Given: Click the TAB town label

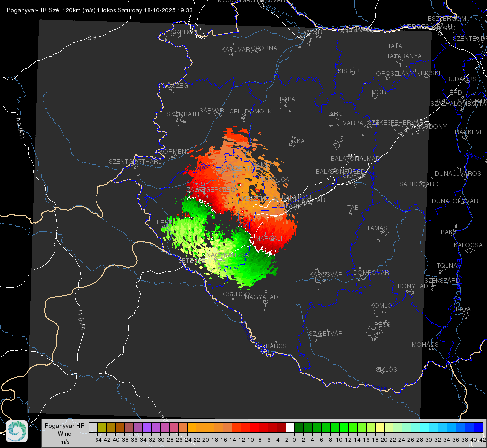Looking at the screenshot, I should coord(353,207).
